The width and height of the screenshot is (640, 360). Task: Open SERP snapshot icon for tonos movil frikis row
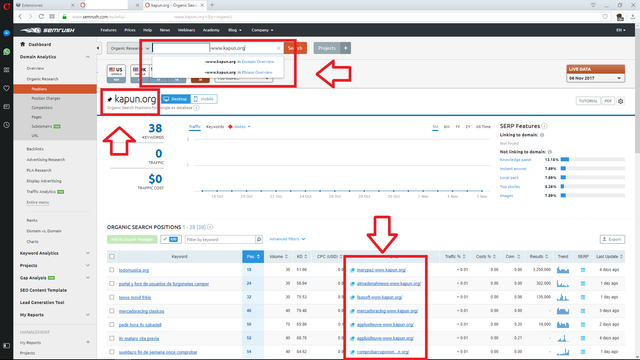click(x=583, y=297)
